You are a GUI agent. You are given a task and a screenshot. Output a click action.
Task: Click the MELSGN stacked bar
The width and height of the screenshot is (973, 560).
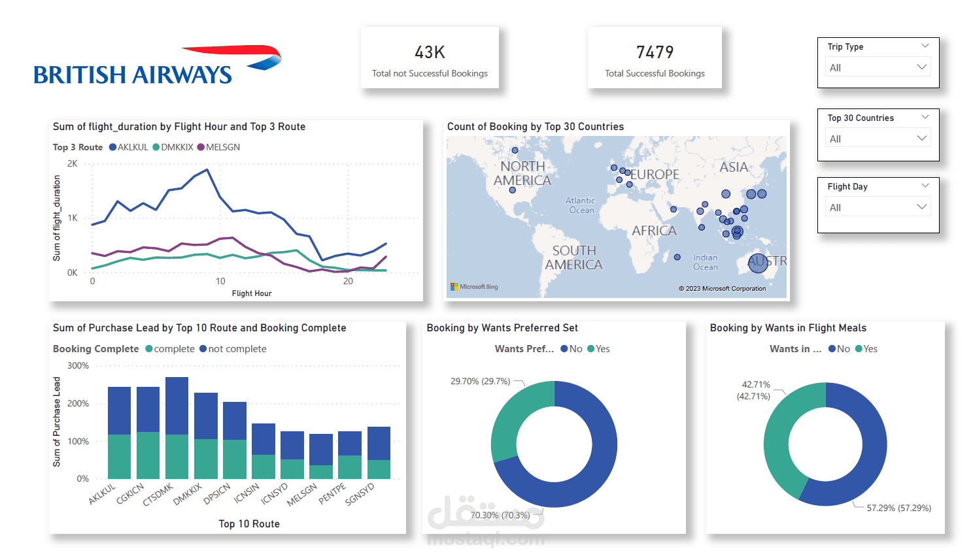pos(321,456)
